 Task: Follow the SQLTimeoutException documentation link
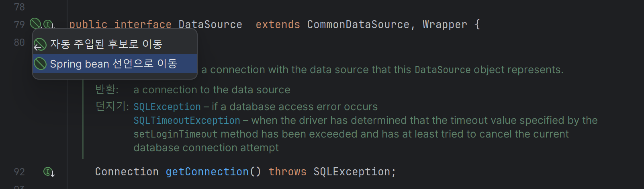187,120
